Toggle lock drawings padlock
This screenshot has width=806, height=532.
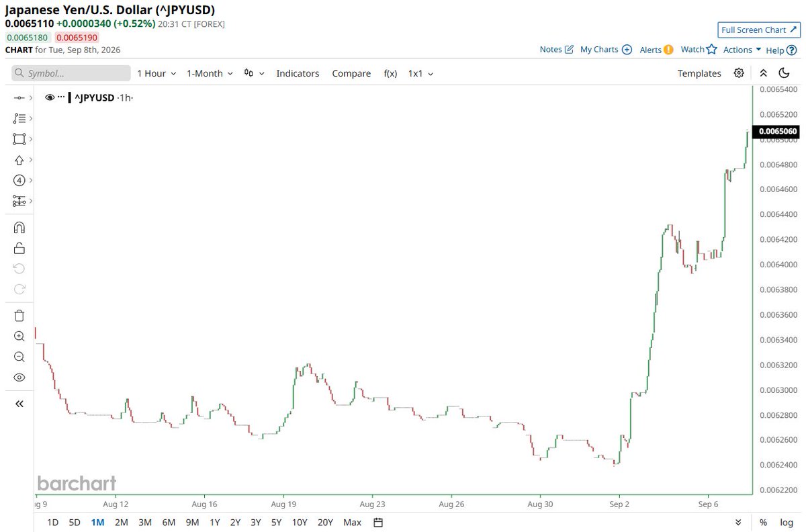pos(19,248)
